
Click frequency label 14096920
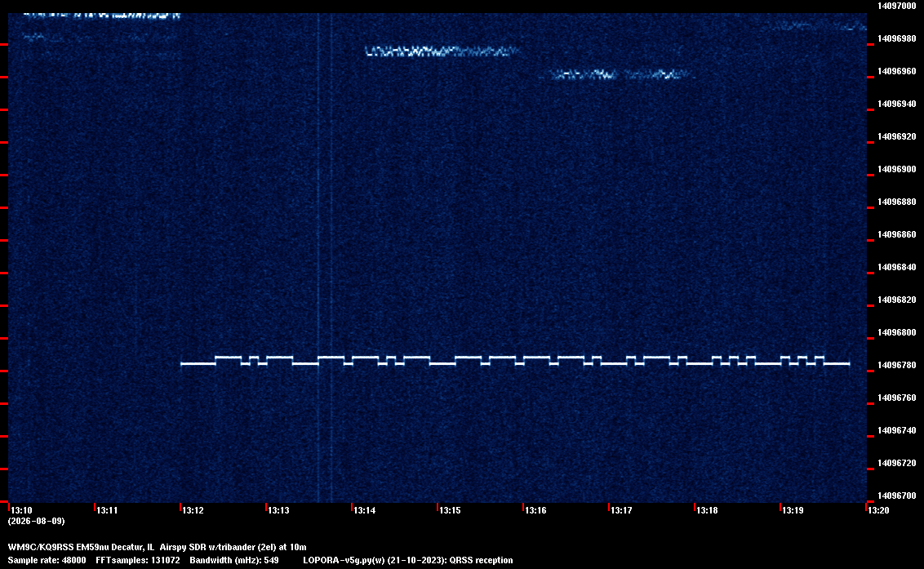coord(897,136)
